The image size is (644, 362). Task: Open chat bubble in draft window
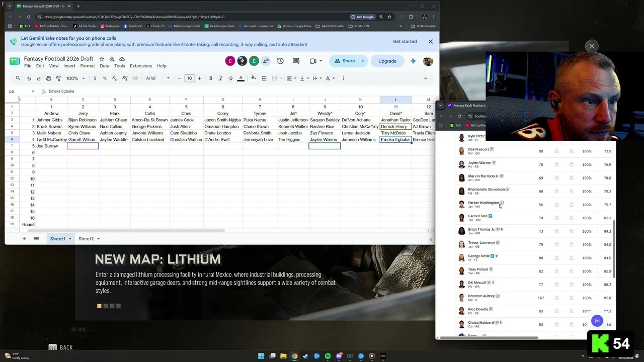597,321
